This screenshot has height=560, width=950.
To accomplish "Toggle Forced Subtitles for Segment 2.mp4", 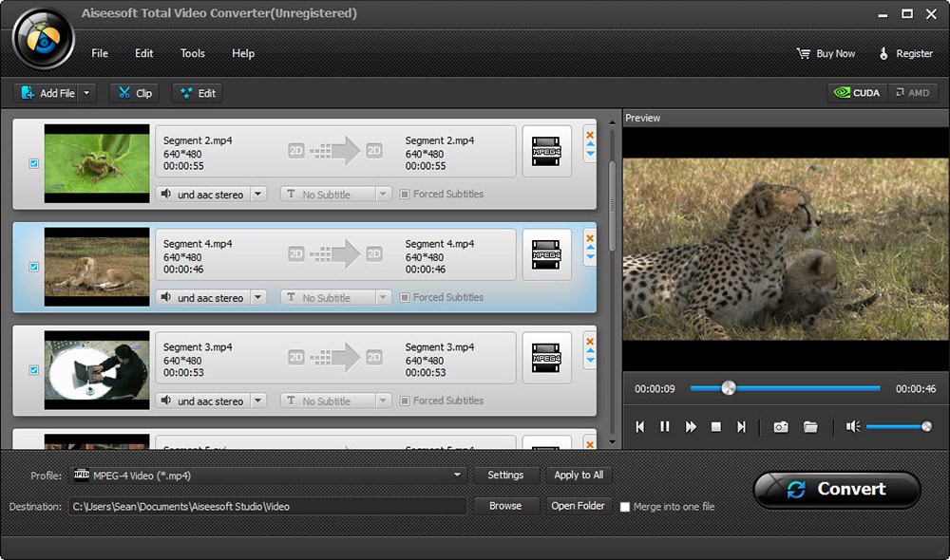I will point(404,195).
